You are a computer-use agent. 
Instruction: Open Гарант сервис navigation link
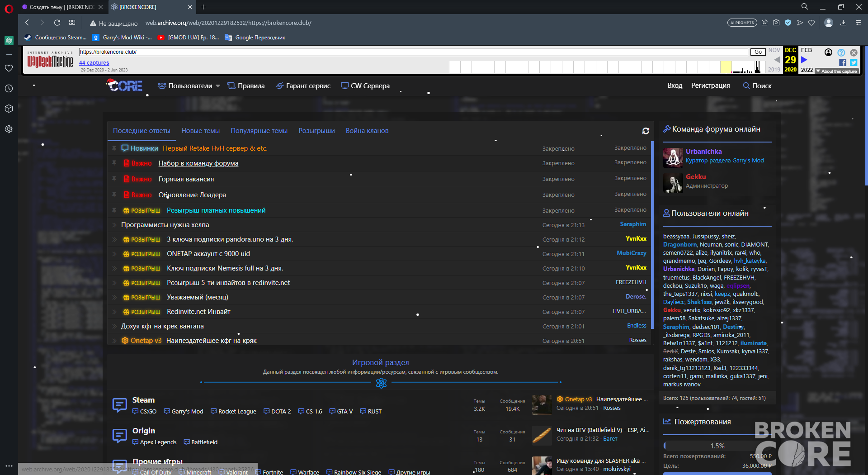(303, 86)
